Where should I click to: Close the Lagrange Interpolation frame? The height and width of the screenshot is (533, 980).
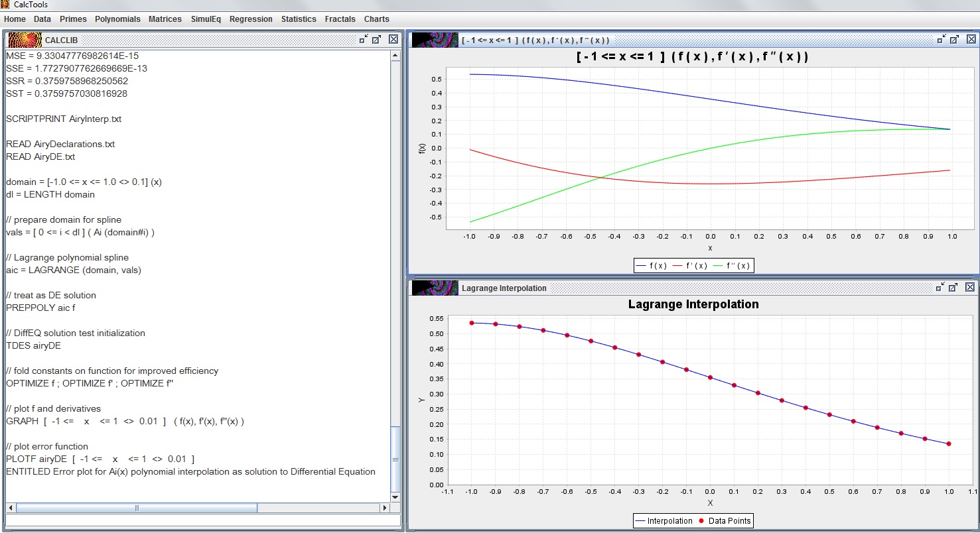970,287
